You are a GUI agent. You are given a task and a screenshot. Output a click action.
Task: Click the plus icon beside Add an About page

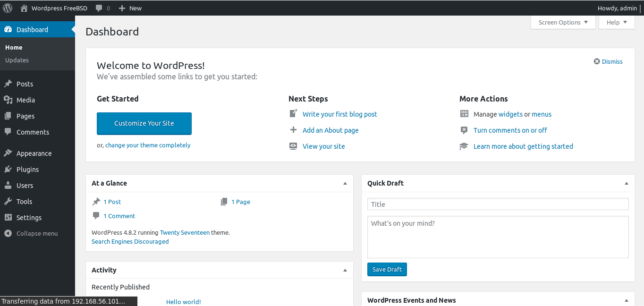point(293,130)
